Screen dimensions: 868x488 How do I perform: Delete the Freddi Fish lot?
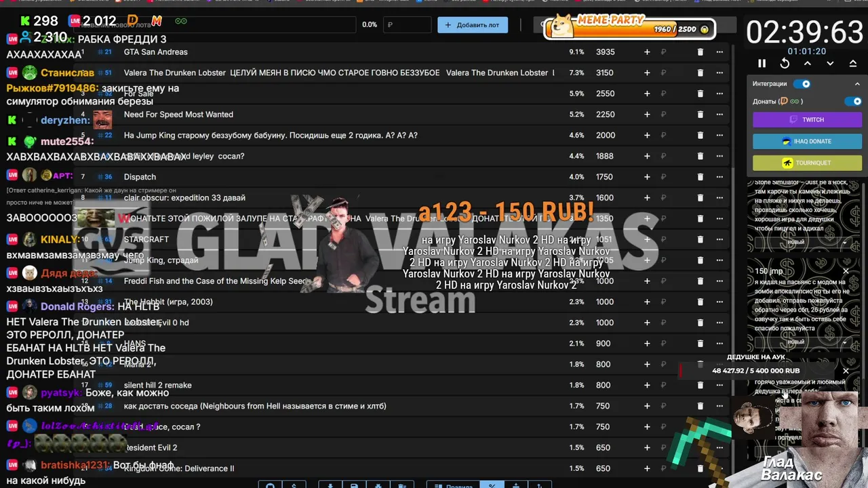tap(701, 281)
